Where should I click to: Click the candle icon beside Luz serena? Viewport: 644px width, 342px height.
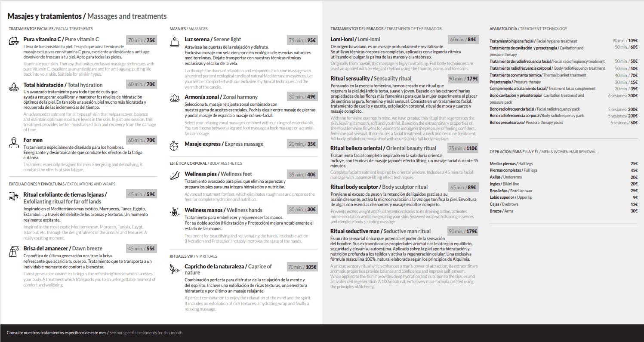click(x=174, y=41)
